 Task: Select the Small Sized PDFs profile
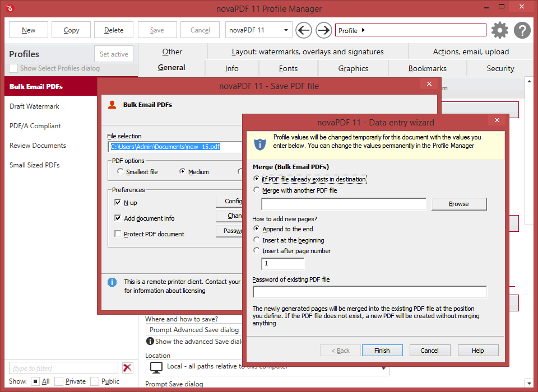(51, 165)
